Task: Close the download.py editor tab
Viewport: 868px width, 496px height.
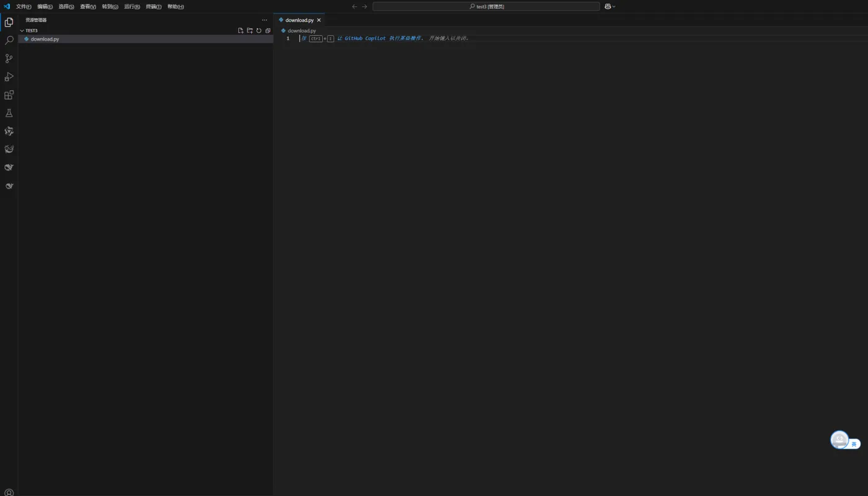Action: [x=319, y=20]
